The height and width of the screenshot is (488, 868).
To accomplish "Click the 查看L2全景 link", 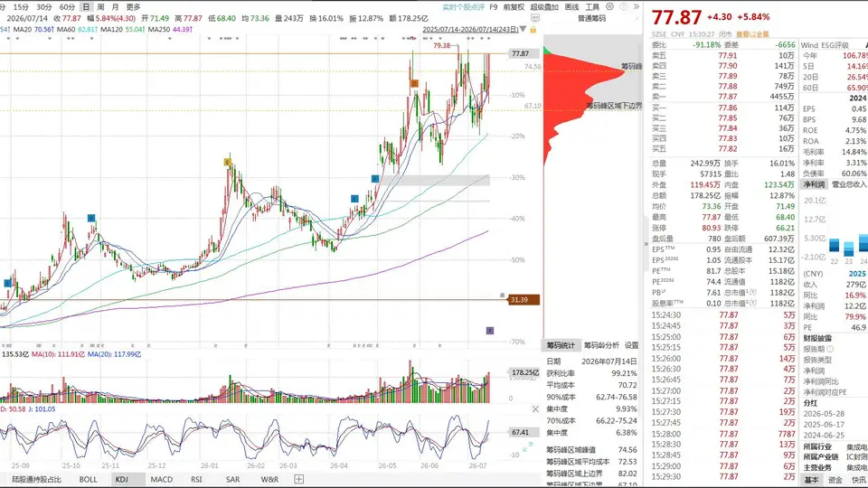I will [753, 34].
